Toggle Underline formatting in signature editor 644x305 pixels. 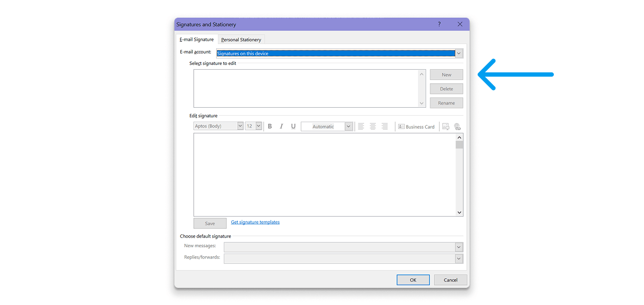[x=293, y=127]
